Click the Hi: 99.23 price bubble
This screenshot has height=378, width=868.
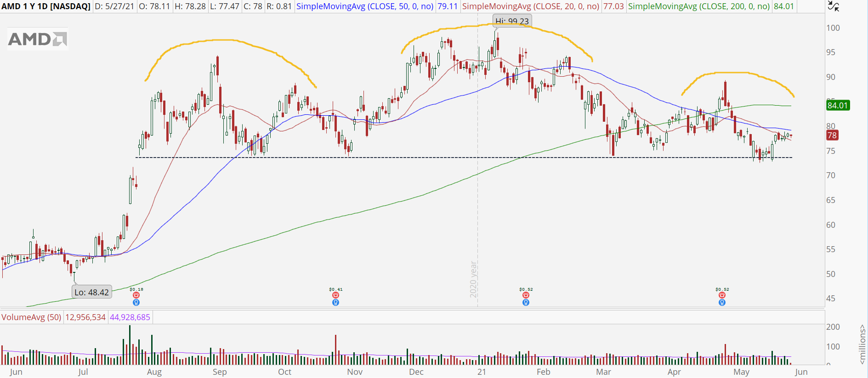pyautogui.click(x=512, y=21)
